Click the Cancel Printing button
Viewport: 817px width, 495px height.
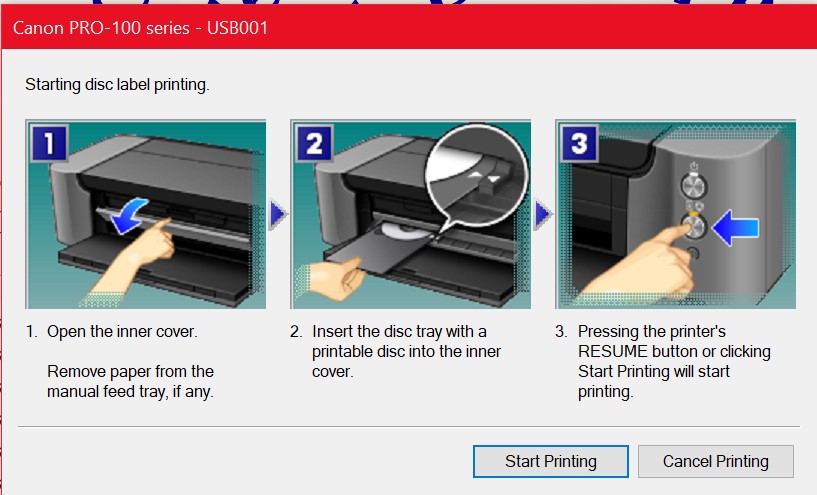(715, 461)
